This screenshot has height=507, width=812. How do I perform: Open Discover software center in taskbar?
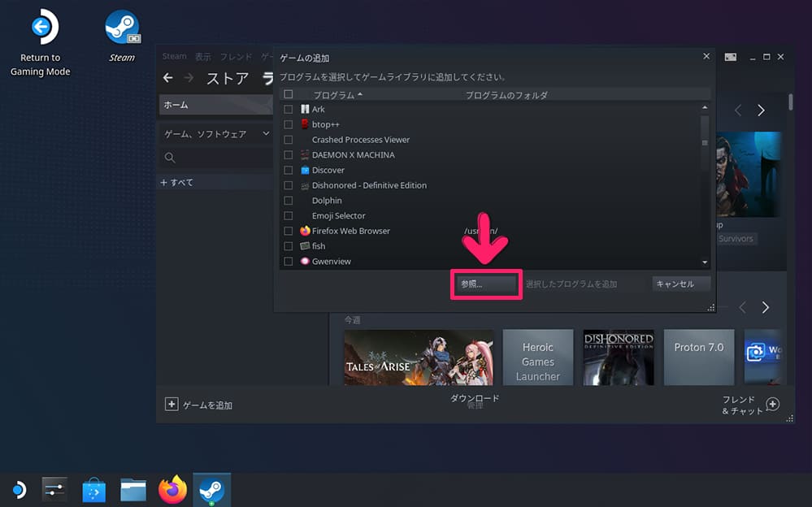(x=93, y=489)
